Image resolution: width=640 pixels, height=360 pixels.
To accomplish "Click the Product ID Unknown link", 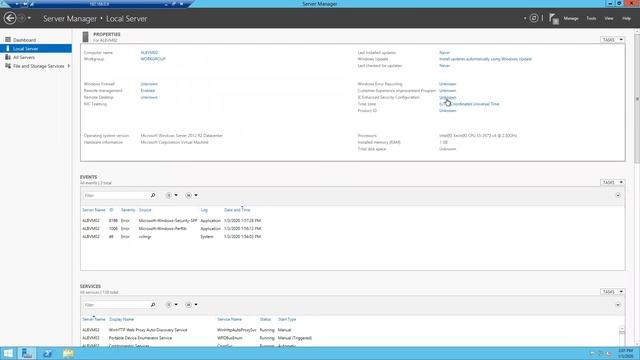I will 447,111.
